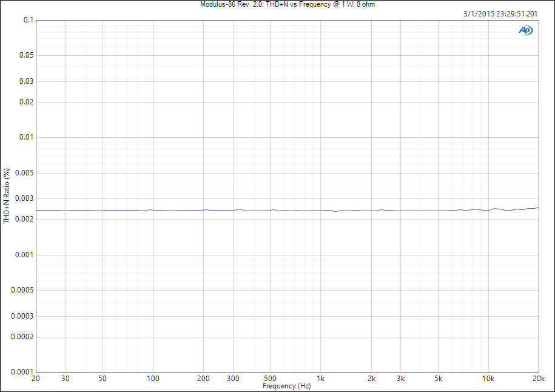Image resolution: width=555 pixels, height=392 pixels.
Task: Click the Y-axis value 0.003
Action: tap(24, 198)
